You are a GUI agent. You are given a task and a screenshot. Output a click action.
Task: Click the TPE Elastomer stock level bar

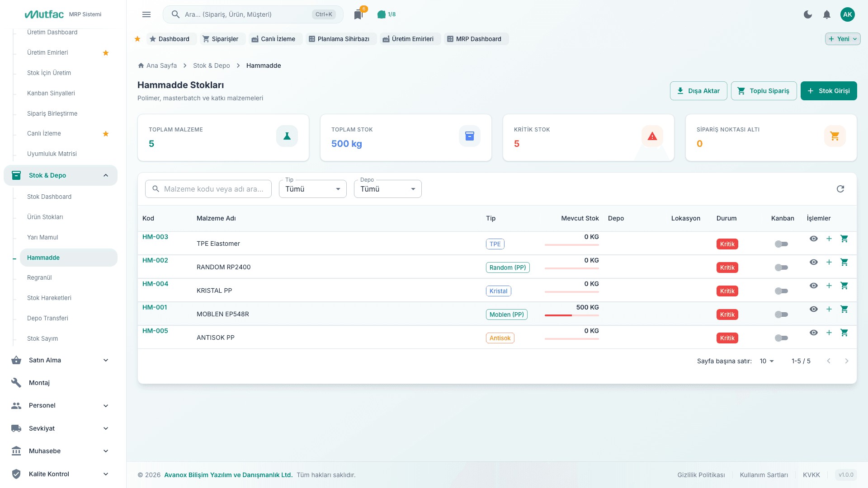coord(572,245)
